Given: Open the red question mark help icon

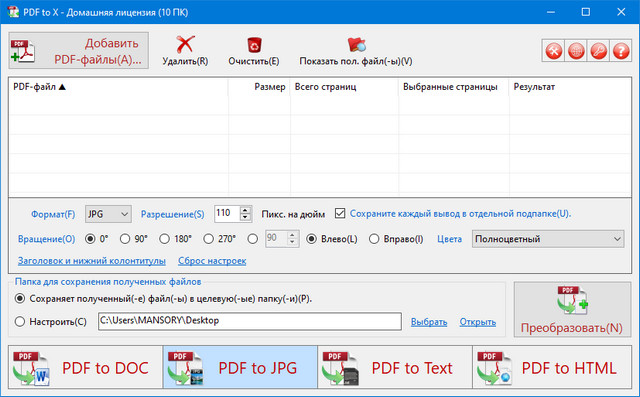Looking at the screenshot, I should [x=621, y=51].
